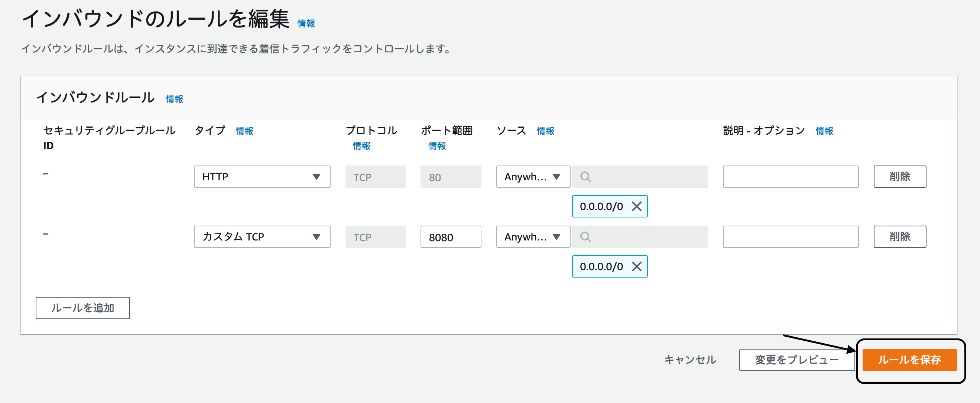Click the TCP protocol field of HTTP rule
Viewport: 980px width, 403px height.
[x=375, y=177]
